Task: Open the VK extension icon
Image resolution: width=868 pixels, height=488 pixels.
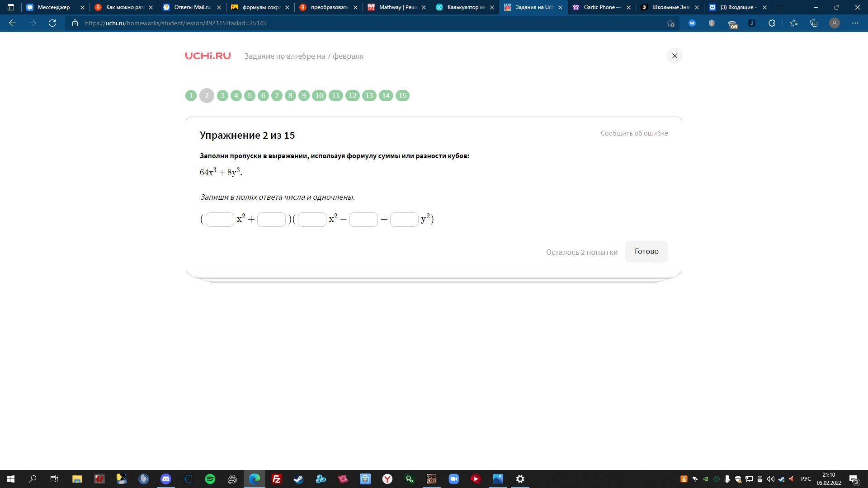Action: coord(692,23)
